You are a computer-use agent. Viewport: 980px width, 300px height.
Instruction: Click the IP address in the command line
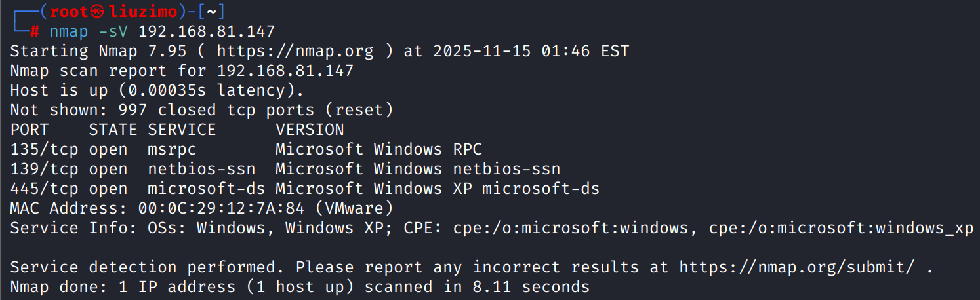(206, 31)
